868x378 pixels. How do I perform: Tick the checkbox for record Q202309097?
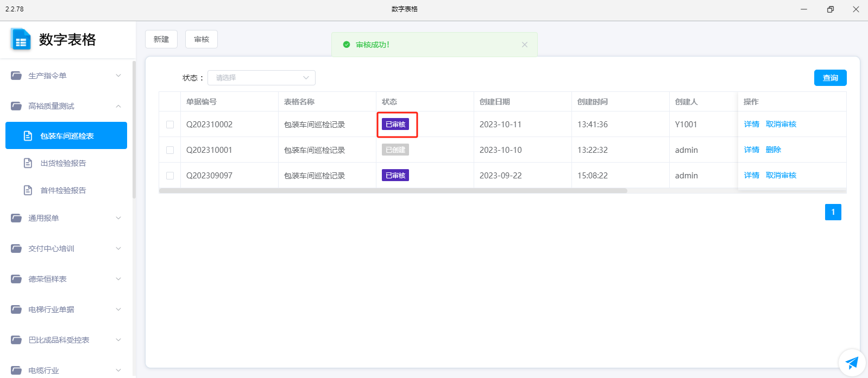click(x=170, y=176)
